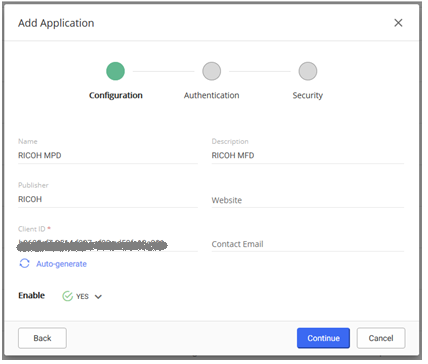Select the Authentication step label
Screen dimensions: 428x364
coord(211,95)
